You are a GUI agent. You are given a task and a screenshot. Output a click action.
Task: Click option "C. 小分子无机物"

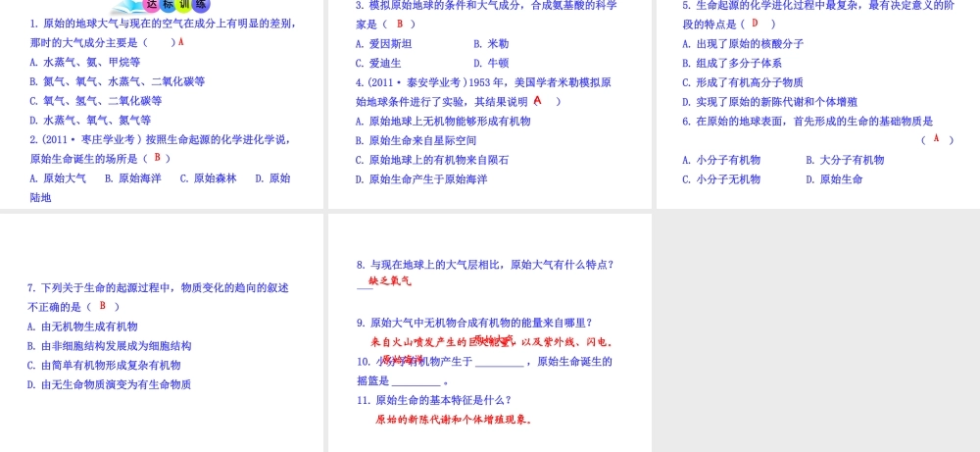click(x=721, y=179)
